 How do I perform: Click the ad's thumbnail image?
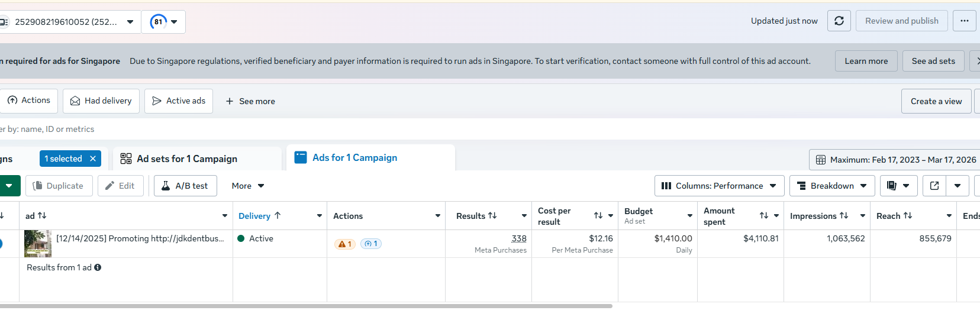pos(38,244)
